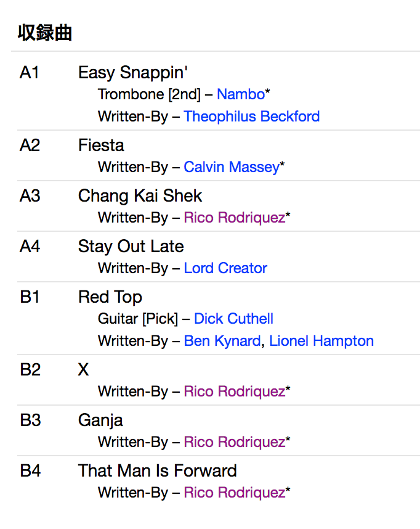Click the Easy Snappin' track title
Screen dimensions: 420x529
132,73
